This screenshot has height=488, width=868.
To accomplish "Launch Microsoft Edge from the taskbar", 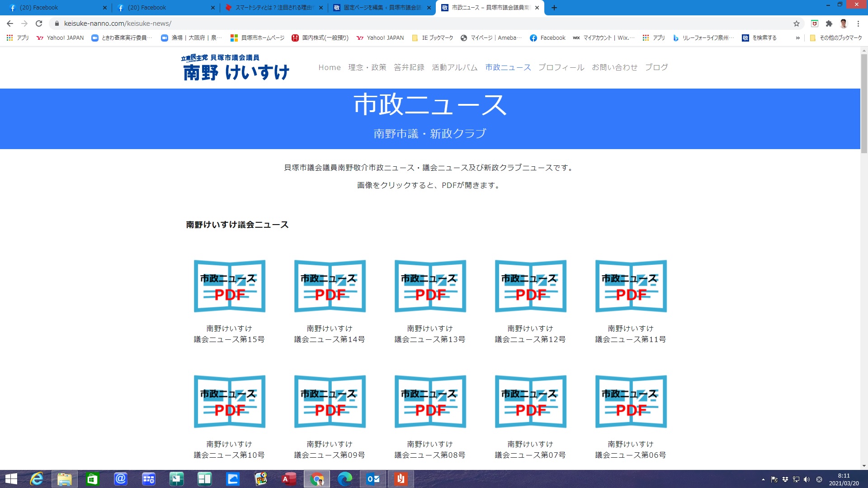I will coord(344,479).
